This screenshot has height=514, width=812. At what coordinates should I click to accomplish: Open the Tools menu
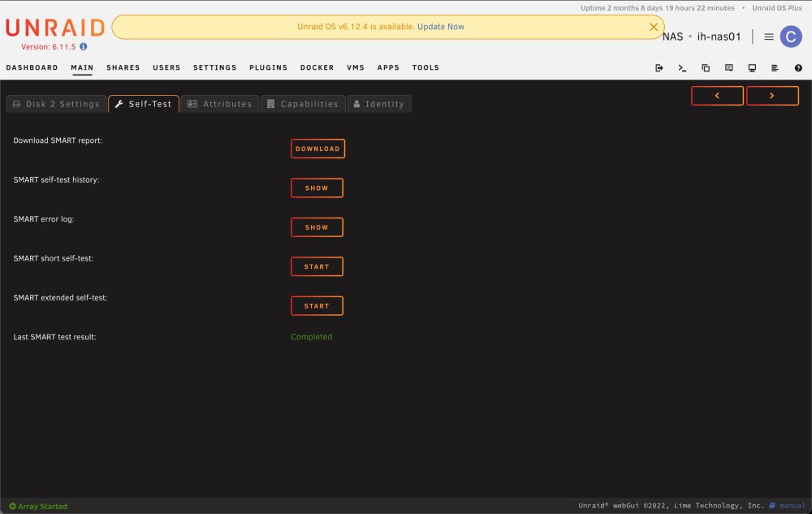point(425,68)
